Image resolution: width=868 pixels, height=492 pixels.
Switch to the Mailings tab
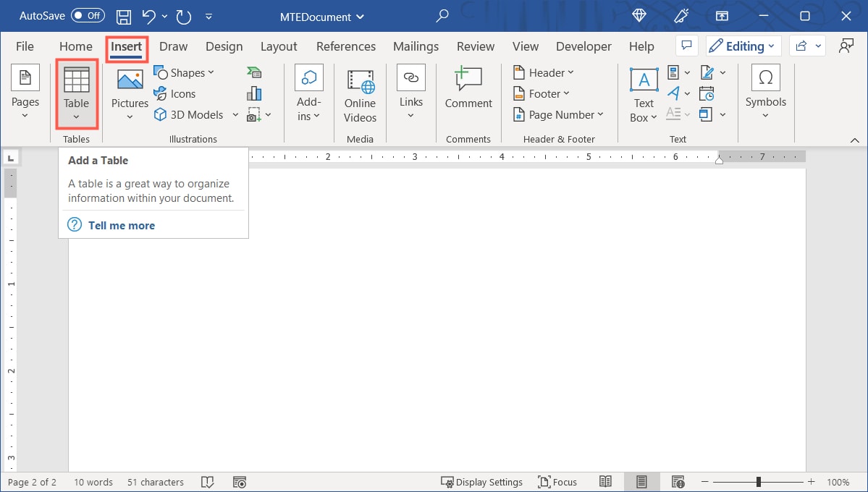click(416, 46)
